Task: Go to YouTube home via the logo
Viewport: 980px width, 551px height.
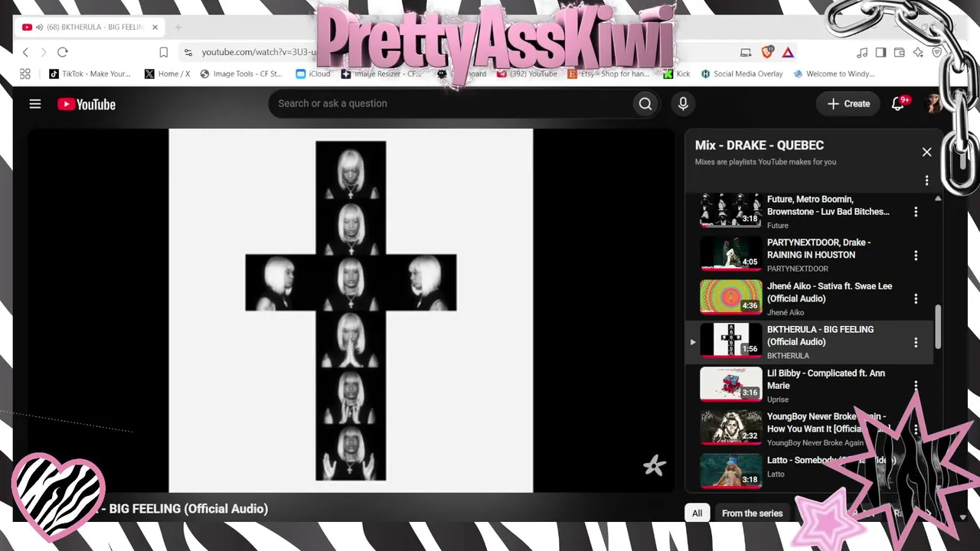Action: tap(87, 104)
